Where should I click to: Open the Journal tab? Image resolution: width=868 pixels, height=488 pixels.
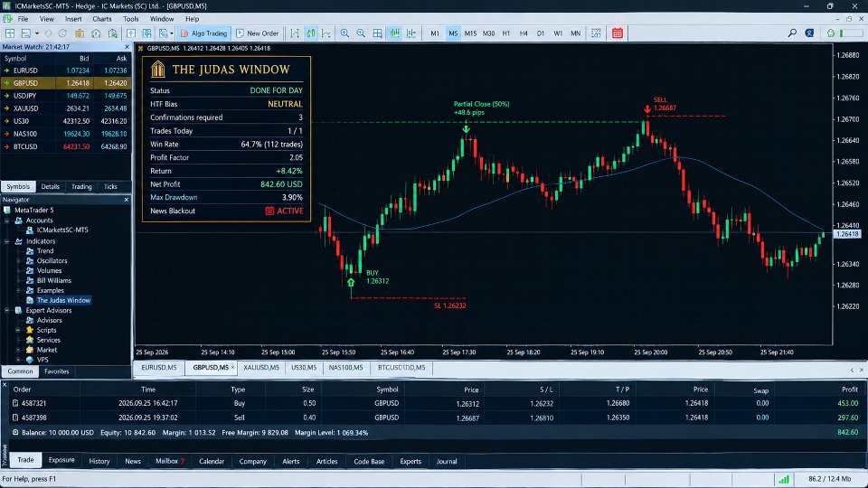[x=447, y=461]
